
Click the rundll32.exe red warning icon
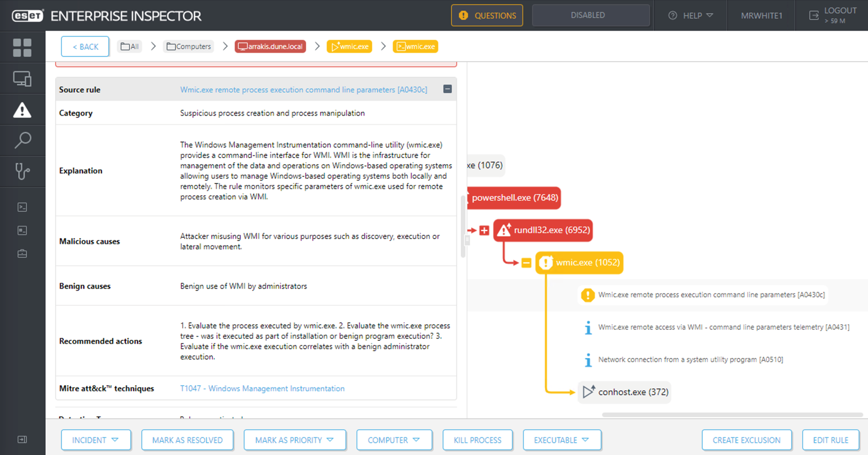pyautogui.click(x=504, y=230)
